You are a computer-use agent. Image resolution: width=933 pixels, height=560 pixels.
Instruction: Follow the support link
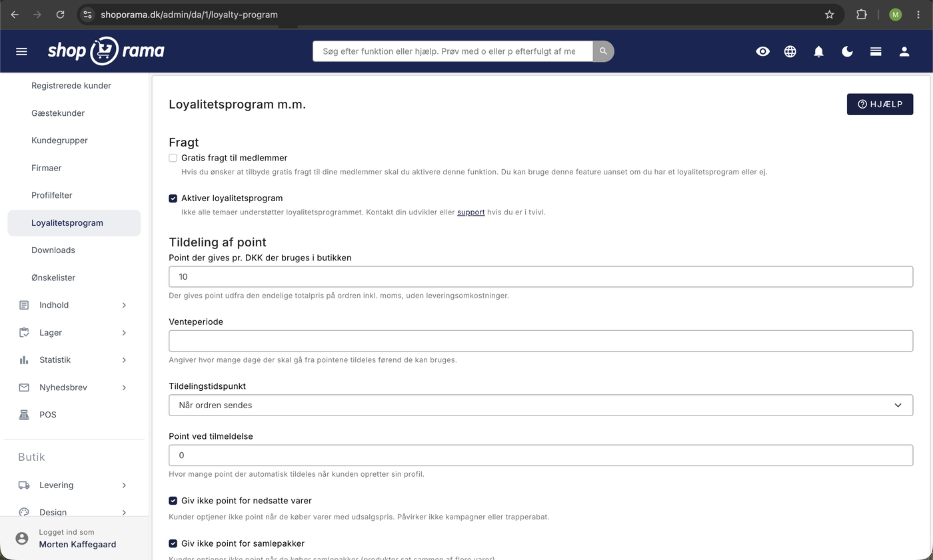click(x=470, y=212)
